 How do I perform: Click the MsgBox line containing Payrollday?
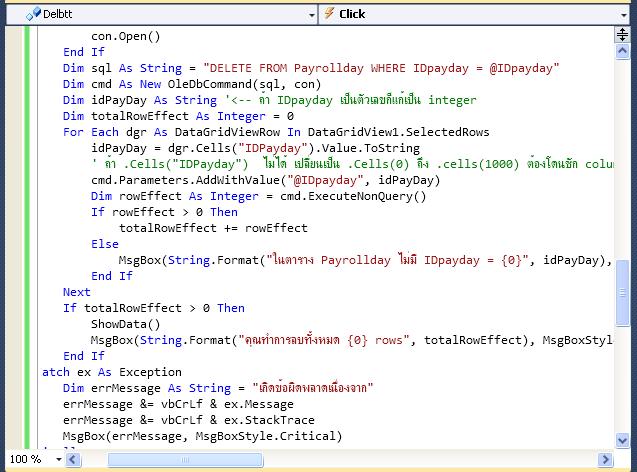tap(366, 260)
